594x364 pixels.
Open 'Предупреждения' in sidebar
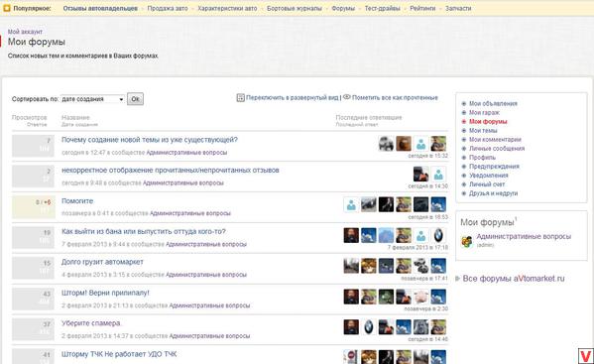[494, 167]
